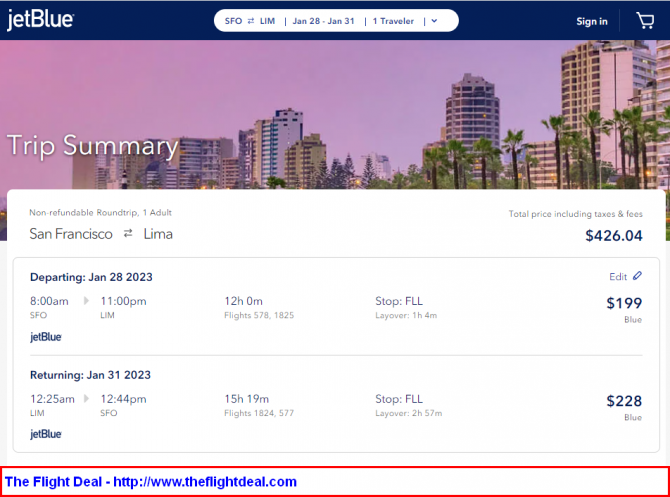Click the SFO origin code in search bar
670x497 pixels.
point(233,21)
